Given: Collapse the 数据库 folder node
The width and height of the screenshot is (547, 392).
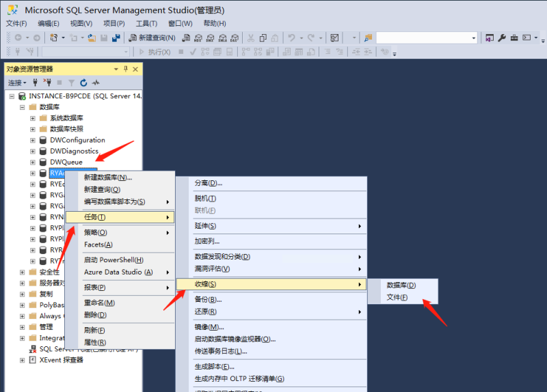Looking at the screenshot, I should tap(23, 107).
